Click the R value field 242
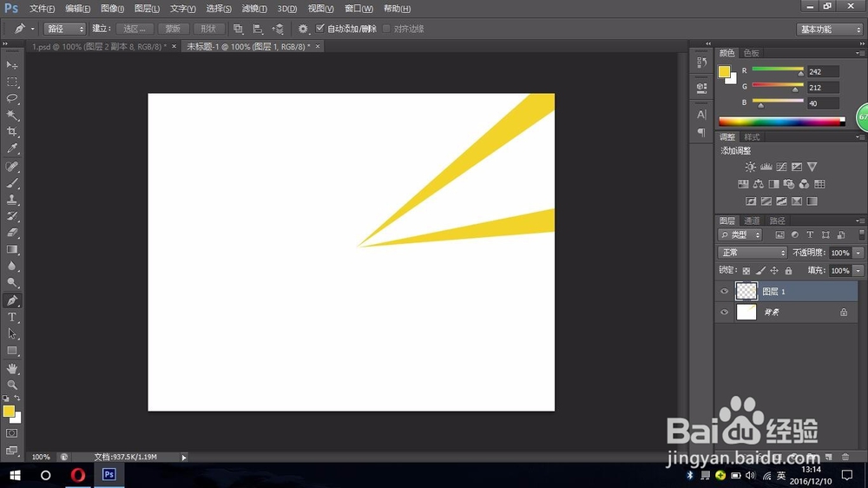 point(823,71)
